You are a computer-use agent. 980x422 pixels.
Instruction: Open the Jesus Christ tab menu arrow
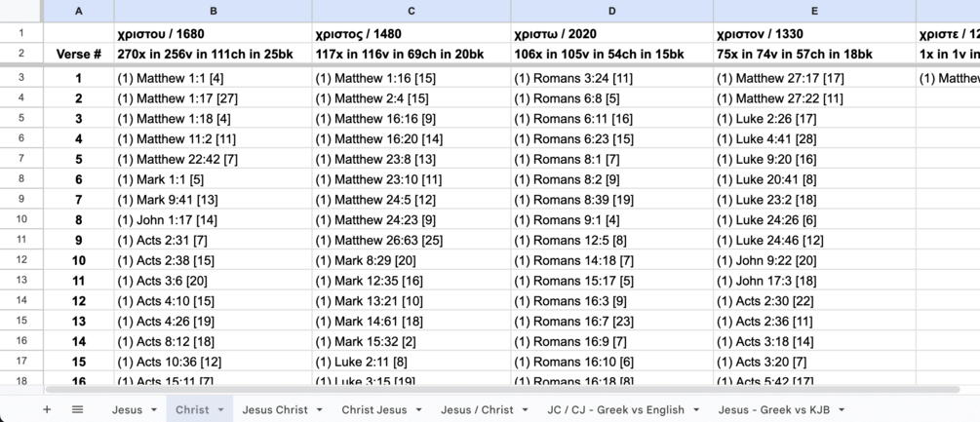pos(321,410)
